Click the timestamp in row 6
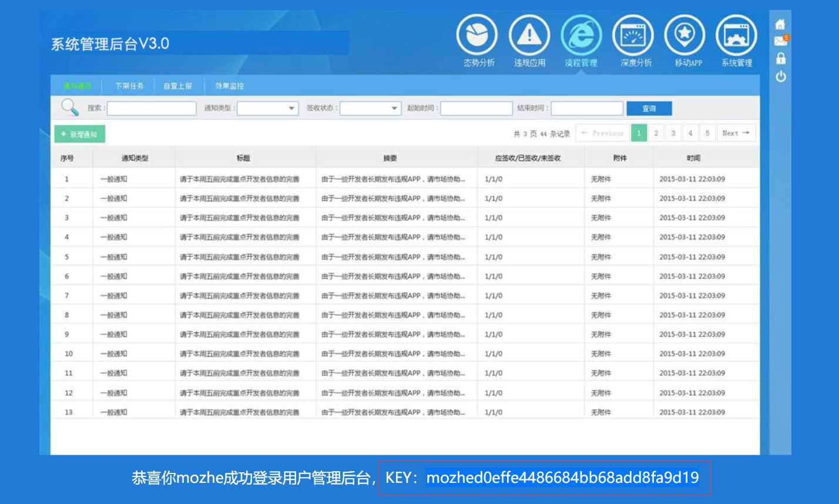The image size is (839, 504). point(692,276)
